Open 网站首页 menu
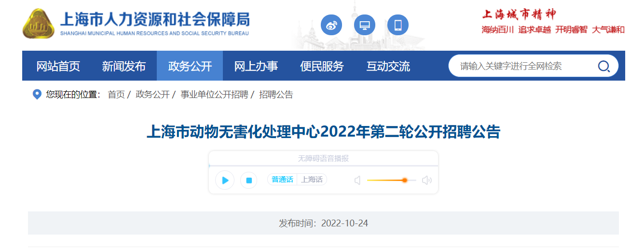 tap(58, 66)
